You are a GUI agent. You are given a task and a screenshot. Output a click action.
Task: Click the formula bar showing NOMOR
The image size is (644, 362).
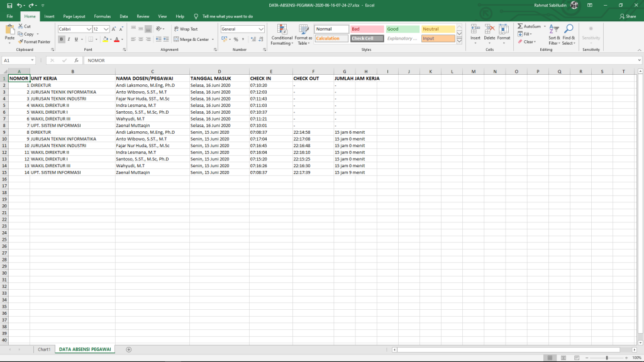coord(362,60)
